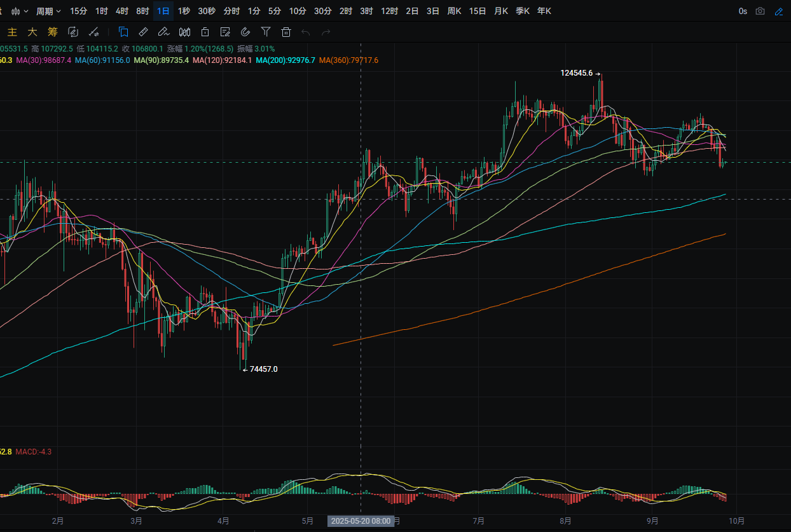The height and width of the screenshot is (532, 791).
Task: Open the candlestick chart type dropdown
Action: pos(21,11)
